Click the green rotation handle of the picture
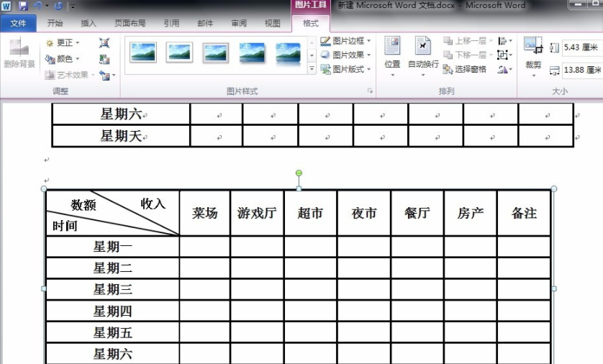Viewport: 603px width, 364px height. 299,173
